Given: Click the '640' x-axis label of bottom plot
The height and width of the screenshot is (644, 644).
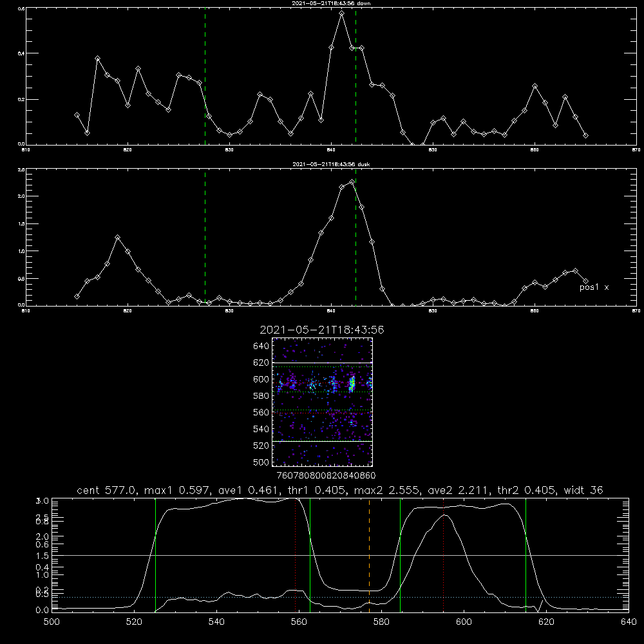Looking at the screenshot, I should [629, 622].
